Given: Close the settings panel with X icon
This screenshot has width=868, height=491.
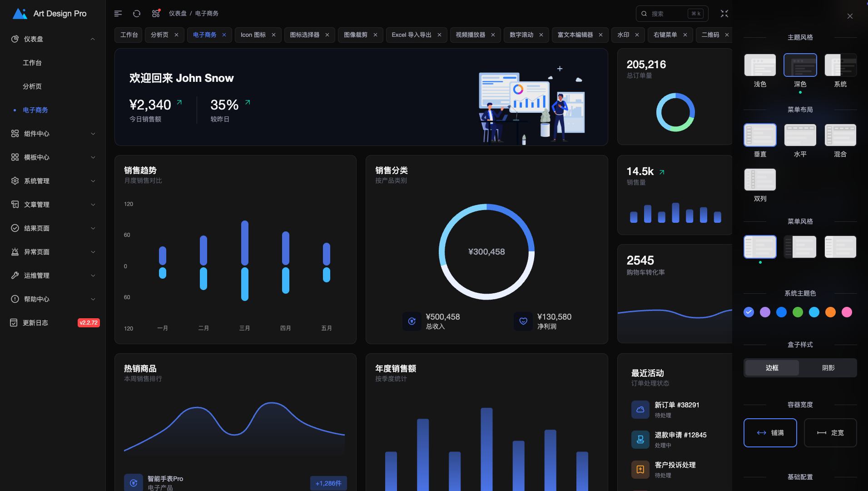Looking at the screenshot, I should tap(850, 16).
